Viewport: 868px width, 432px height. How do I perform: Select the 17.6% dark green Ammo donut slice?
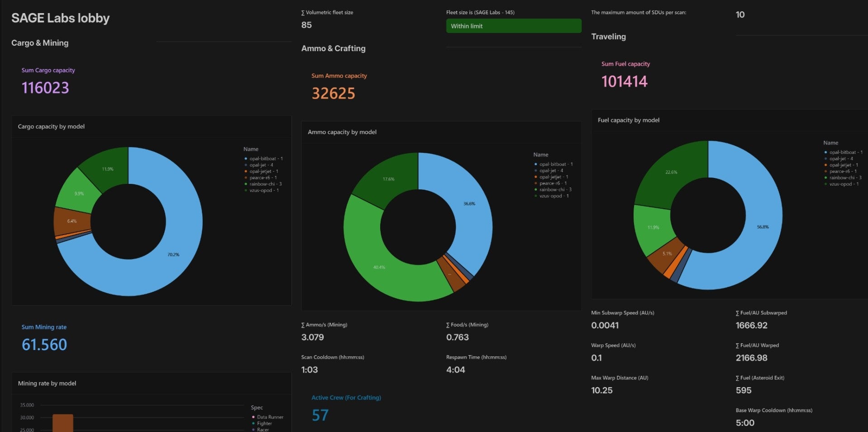click(x=388, y=179)
